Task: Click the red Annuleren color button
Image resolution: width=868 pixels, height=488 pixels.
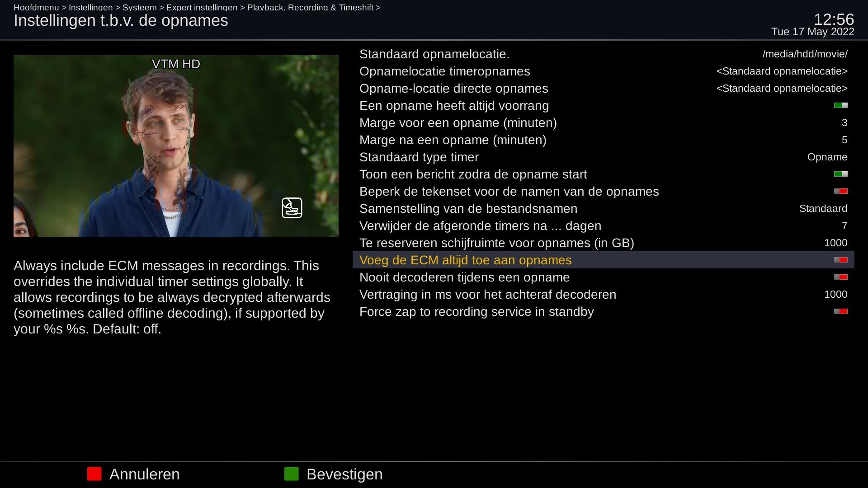Action: coord(94,474)
